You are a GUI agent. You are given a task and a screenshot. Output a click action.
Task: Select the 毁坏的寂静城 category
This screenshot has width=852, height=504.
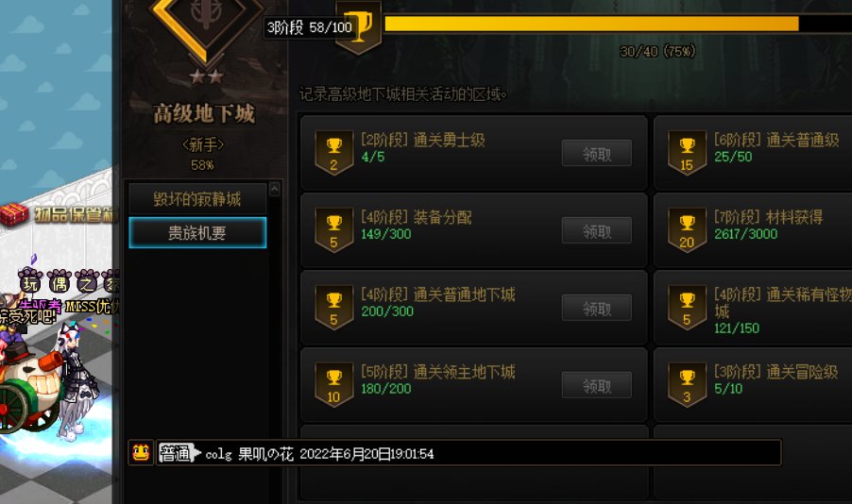[197, 199]
